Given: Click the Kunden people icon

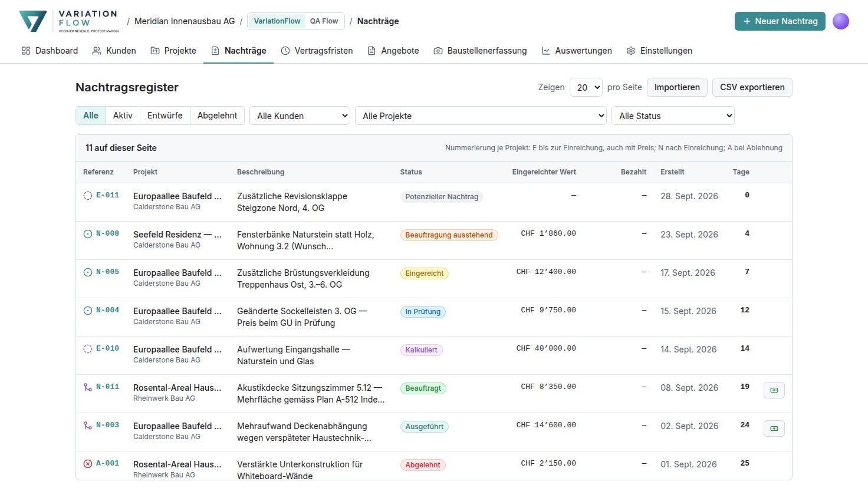Looking at the screenshot, I should click(x=97, y=51).
